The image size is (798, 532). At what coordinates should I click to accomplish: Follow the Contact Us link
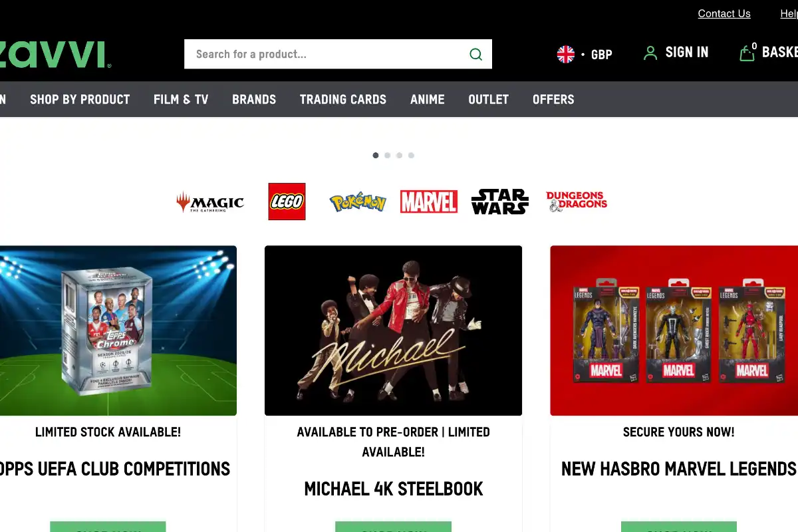(x=724, y=14)
